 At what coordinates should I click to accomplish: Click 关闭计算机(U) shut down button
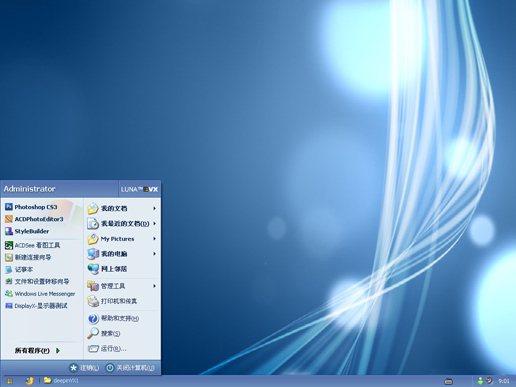point(130,368)
